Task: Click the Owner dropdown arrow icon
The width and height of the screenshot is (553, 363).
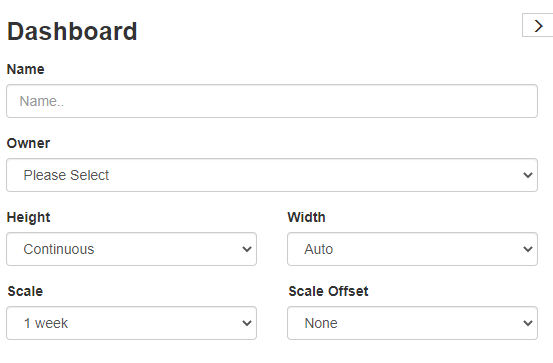Action: click(x=528, y=175)
